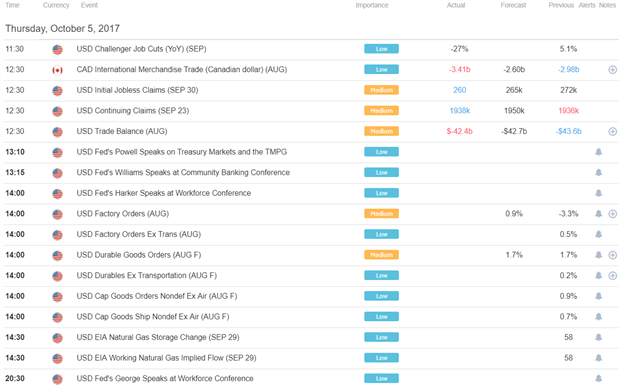Click bell icon on Cap Goods Orders Nondef row
The height and width of the screenshot is (389, 625).
598,296
